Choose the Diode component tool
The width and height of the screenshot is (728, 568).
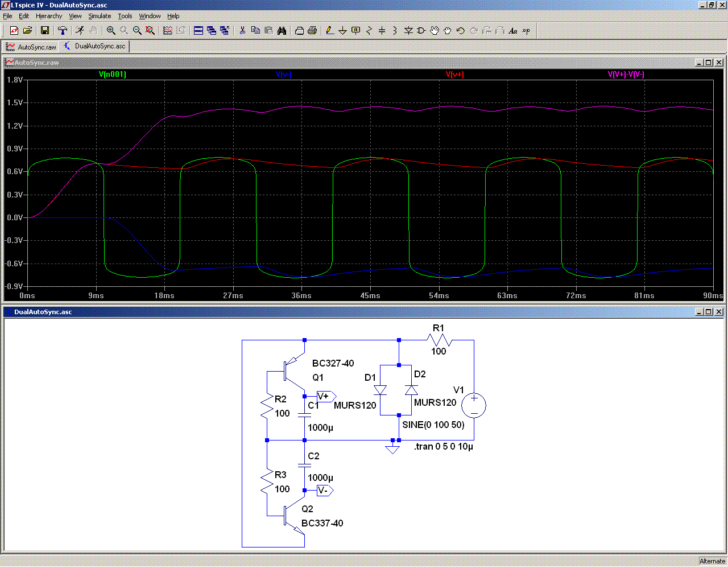408,31
